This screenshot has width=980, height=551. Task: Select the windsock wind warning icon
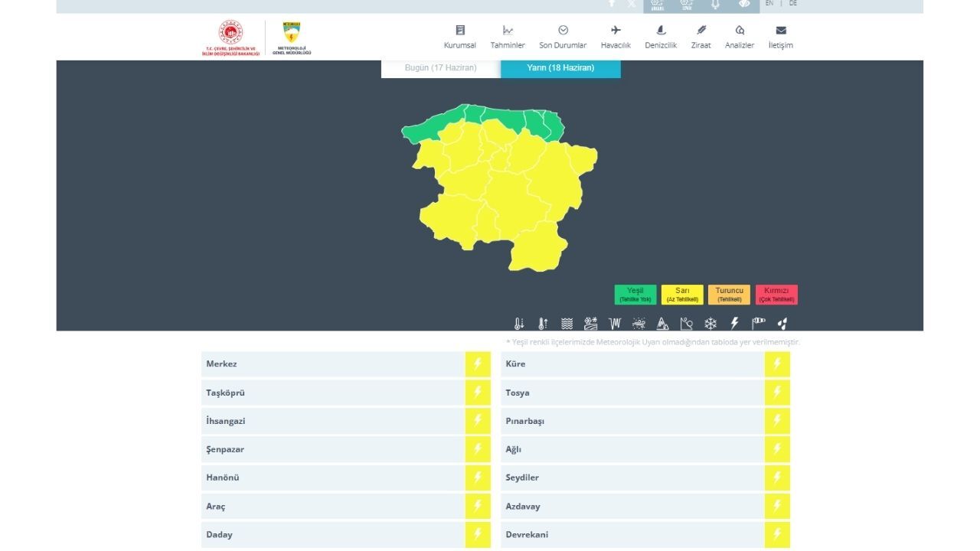point(759,323)
